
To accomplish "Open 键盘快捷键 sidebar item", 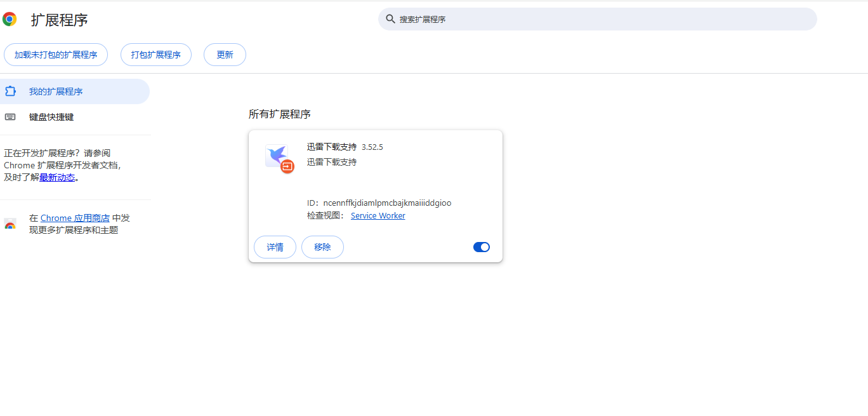I will 51,117.
